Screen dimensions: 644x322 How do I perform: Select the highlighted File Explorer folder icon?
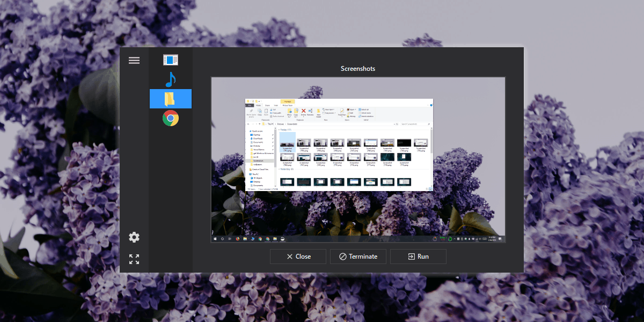[x=171, y=99]
